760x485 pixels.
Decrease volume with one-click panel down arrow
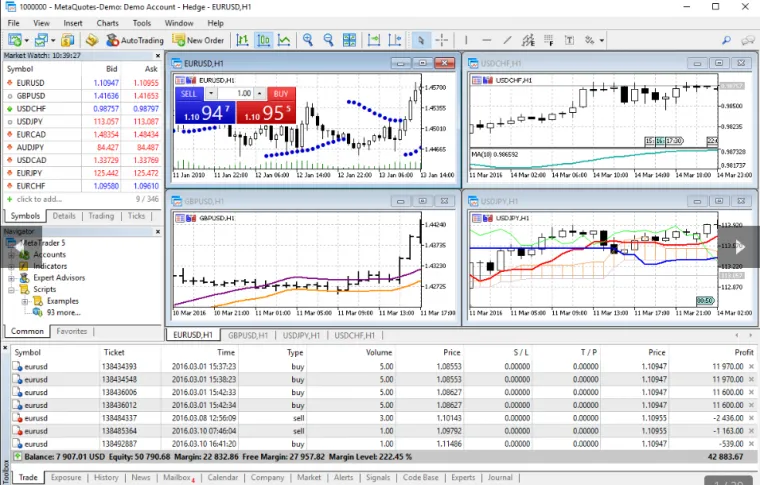(211, 94)
